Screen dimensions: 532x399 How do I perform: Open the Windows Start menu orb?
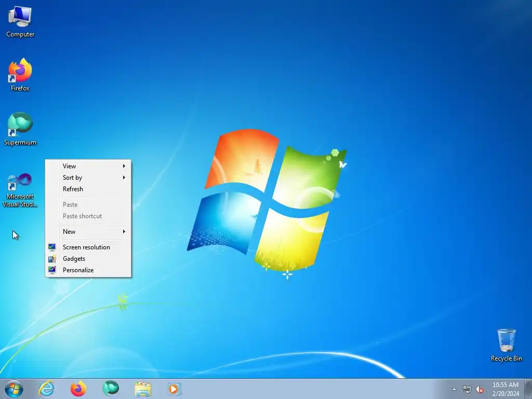pos(14,389)
